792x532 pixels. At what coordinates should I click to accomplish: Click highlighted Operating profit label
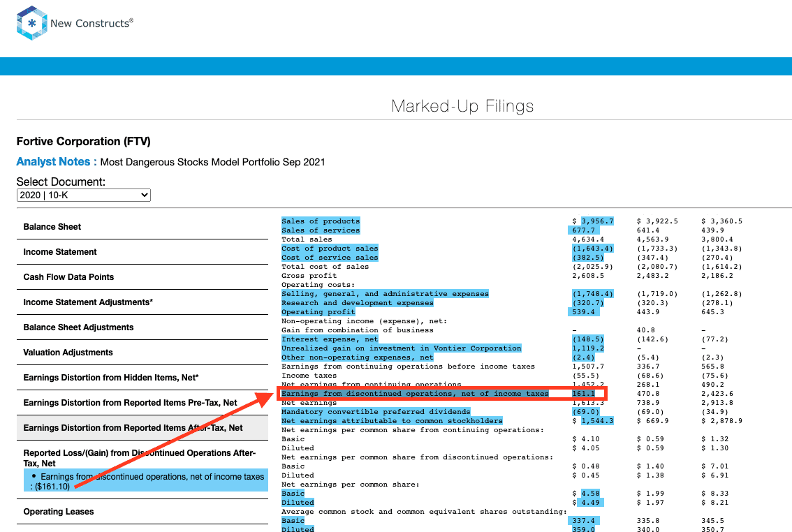click(318, 312)
